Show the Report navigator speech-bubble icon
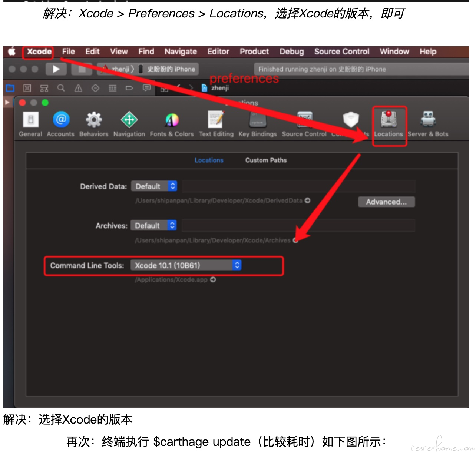 coord(146,88)
